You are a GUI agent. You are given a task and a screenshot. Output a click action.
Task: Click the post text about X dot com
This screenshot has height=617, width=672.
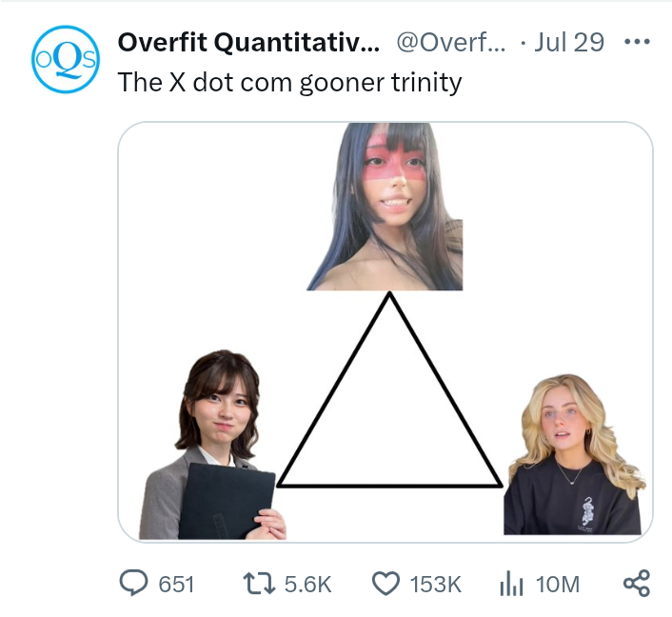[x=289, y=82]
